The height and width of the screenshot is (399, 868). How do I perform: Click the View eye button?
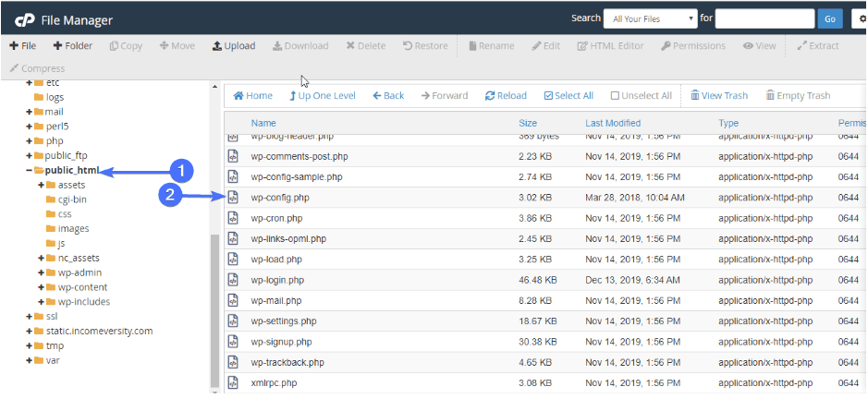pyautogui.click(x=760, y=46)
